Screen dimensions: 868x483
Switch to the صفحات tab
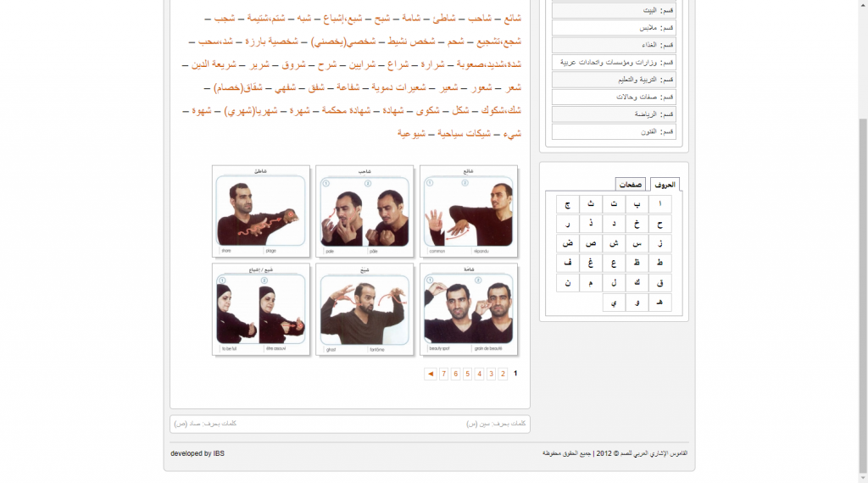(x=630, y=185)
